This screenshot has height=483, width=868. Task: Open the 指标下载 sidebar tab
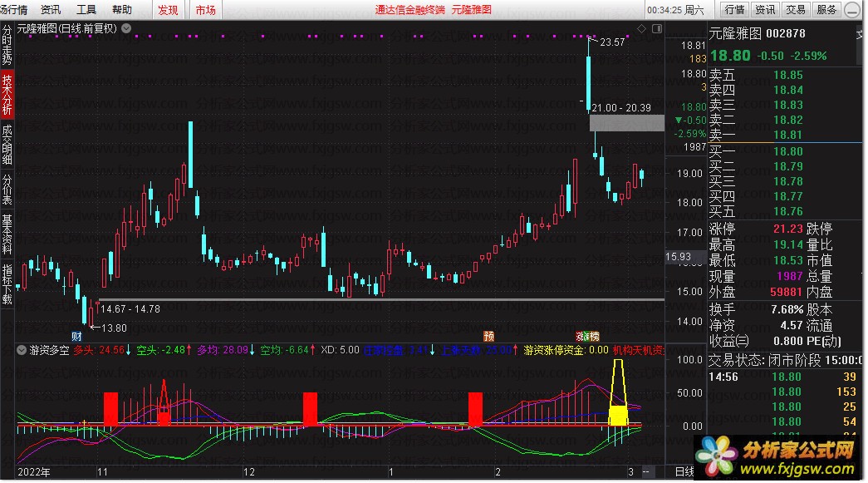pyautogui.click(x=7, y=284)
